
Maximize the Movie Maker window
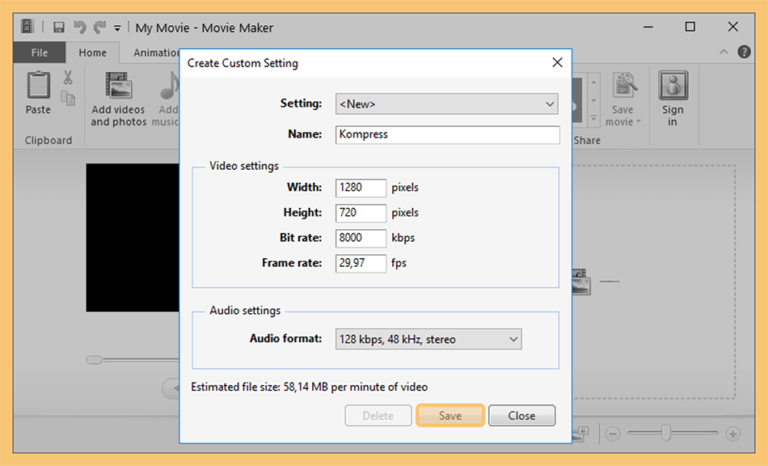690,27
